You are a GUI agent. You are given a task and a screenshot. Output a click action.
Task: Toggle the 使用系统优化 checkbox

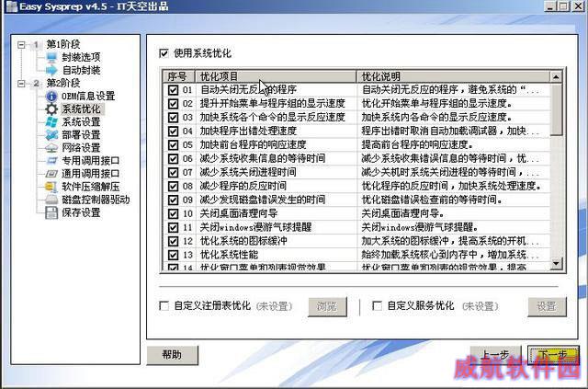tap(164, 53)
